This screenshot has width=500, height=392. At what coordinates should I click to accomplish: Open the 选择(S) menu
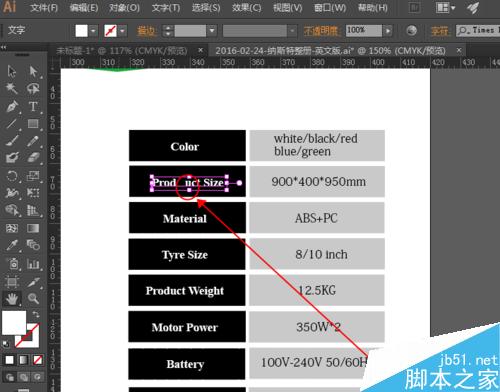pos(206,8)
